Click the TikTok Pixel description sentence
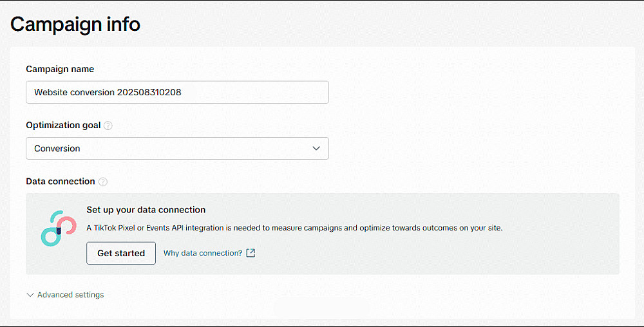This screenshot has width=644, height=327. [294, 228]
